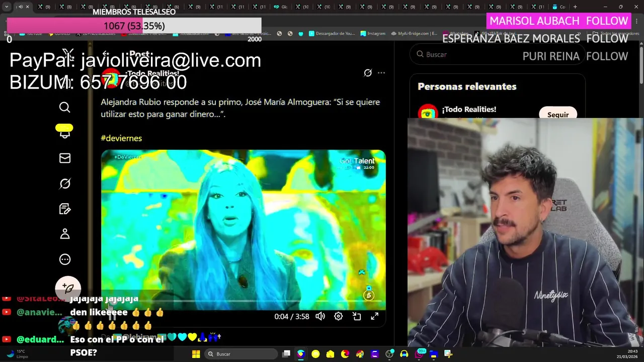Open the X search (magnifier) sidebar icon
Image resolution: width=644 pixels, height=362 pixels.
coord(65,107)
